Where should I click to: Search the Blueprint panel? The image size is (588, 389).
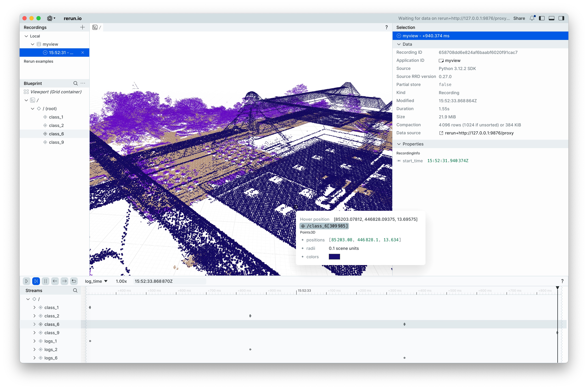tap(75, 83)
